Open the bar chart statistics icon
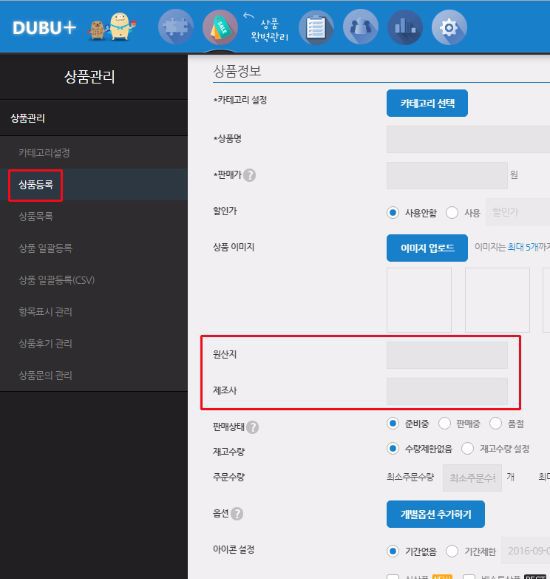This screenshot has height=579, width=550. [405, 27]
